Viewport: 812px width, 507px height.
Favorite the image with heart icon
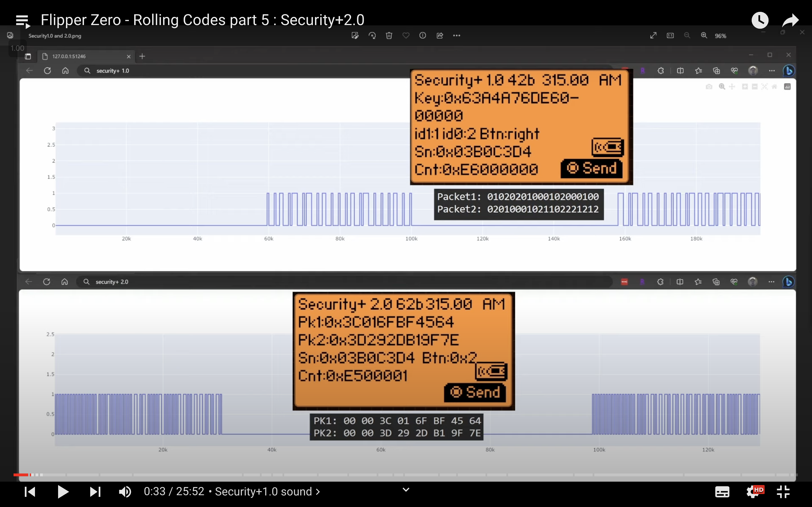coord(406,35)
